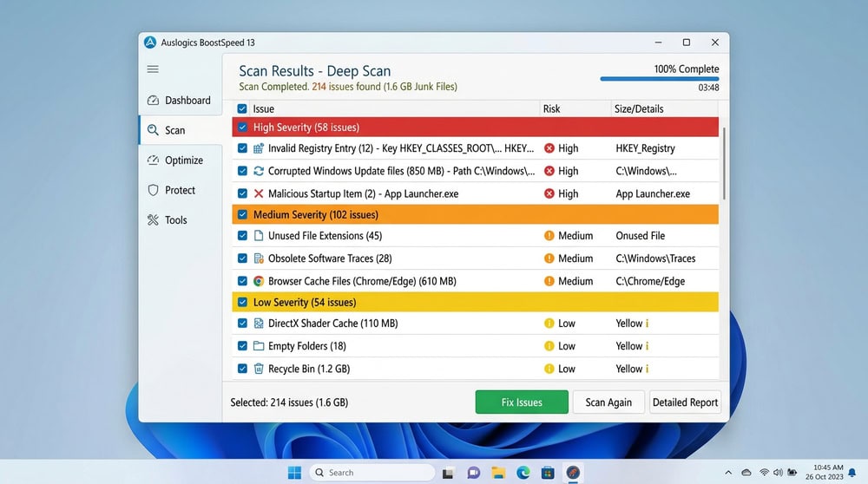Go to the Dashboard section
The width and height of the screenshot is (868, 484).
click(x=180, y=100)
